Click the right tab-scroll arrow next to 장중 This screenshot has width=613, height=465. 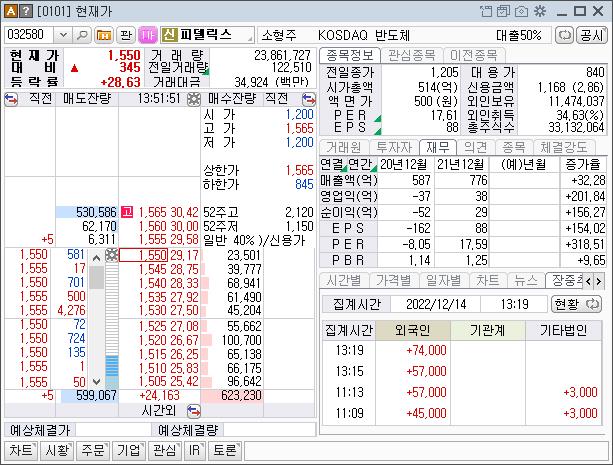coord(599,281)
